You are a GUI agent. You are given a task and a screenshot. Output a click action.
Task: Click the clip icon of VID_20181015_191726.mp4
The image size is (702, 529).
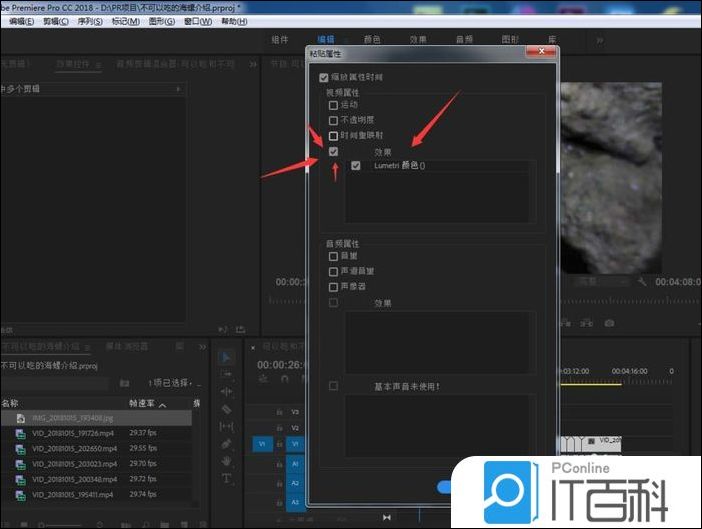(21, 433)
